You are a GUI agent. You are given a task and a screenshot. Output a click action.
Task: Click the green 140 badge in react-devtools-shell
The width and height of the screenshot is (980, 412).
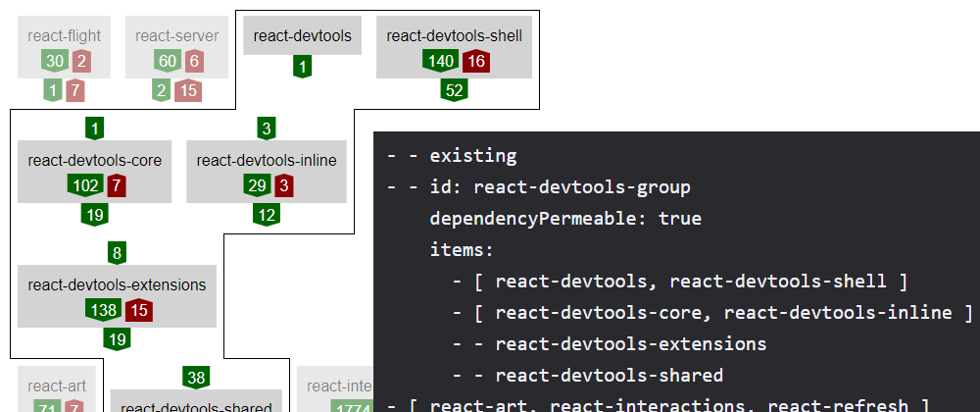click(x=441, y=61)
